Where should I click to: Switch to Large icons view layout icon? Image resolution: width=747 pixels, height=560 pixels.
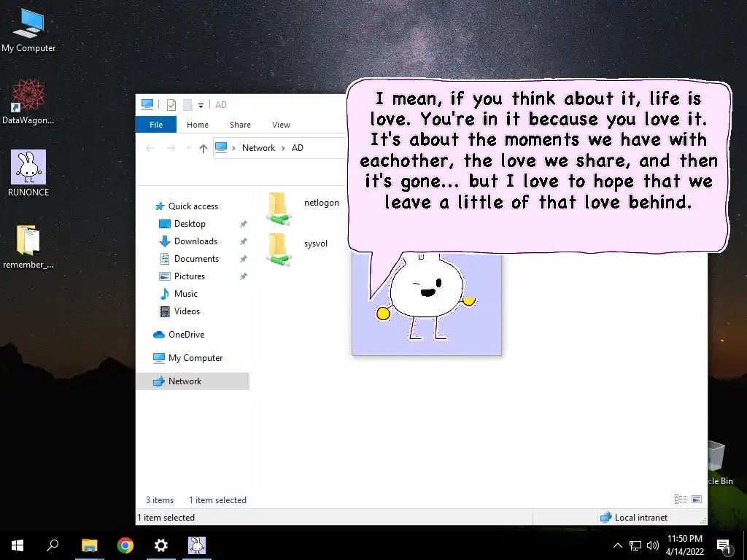(697, 499)
